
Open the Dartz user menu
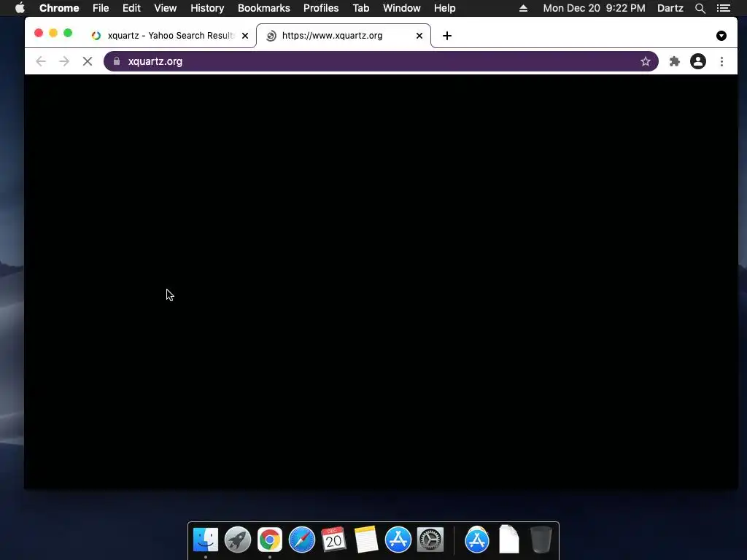coord(670,8)
